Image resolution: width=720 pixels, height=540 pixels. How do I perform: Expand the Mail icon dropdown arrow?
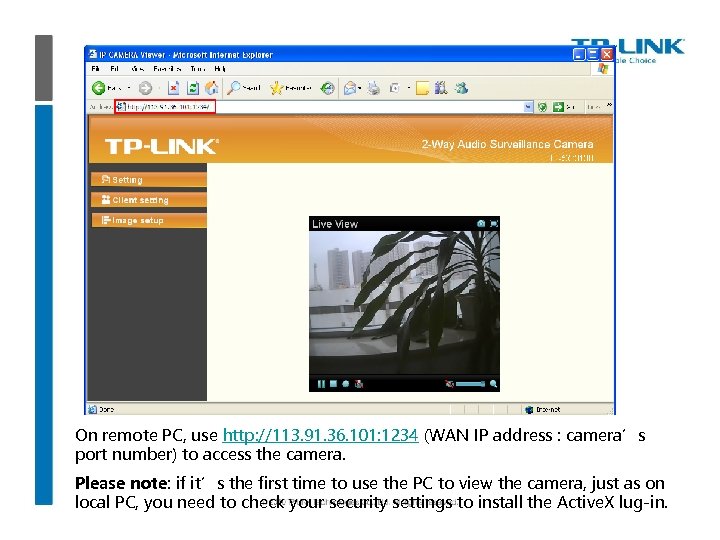coord(360,88)
